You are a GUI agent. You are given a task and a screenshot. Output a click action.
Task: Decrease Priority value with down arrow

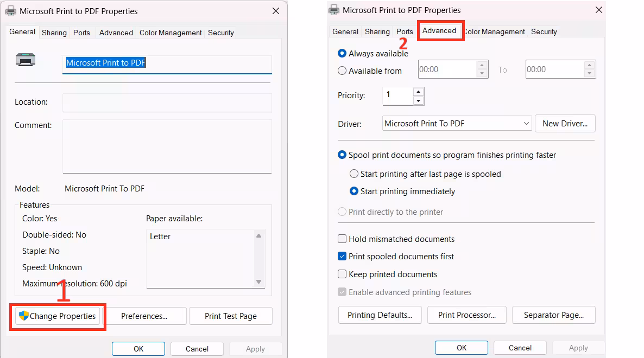418,101
